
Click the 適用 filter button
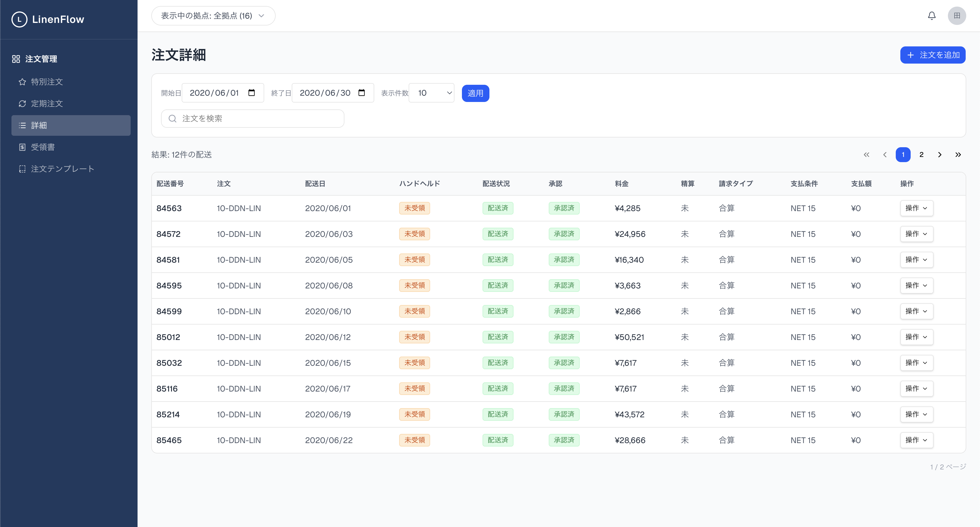(x=475, y=93)
